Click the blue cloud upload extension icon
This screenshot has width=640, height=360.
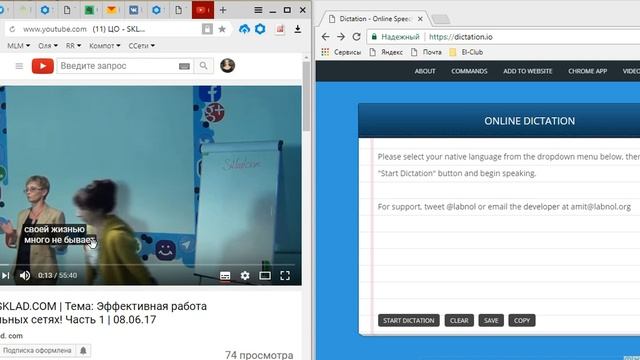pos(244,29)
